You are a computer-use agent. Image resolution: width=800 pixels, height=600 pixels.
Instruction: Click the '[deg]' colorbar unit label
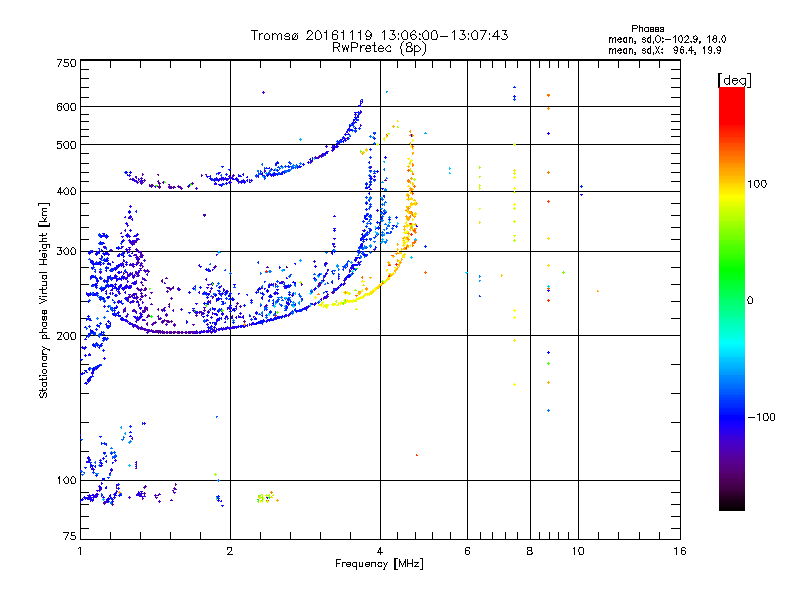[x=734, y=80]
